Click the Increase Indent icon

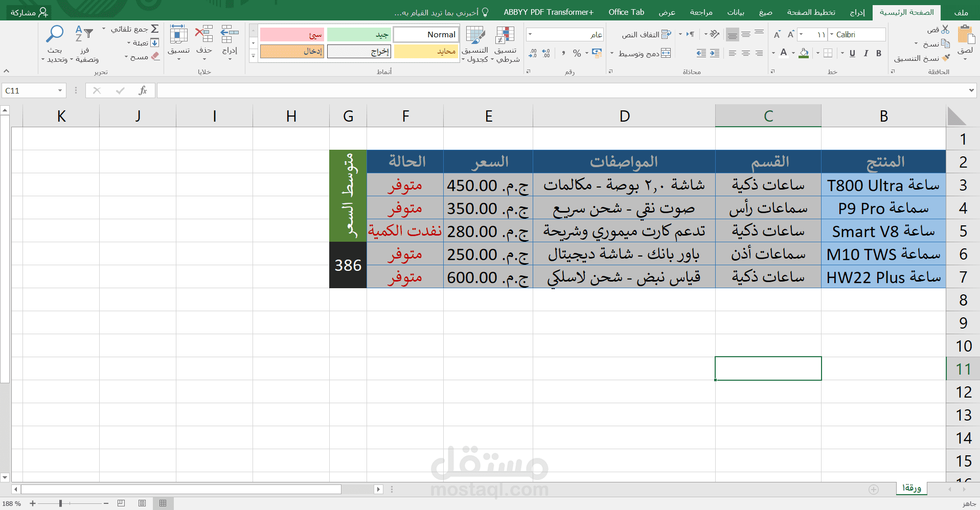point(701,53)
